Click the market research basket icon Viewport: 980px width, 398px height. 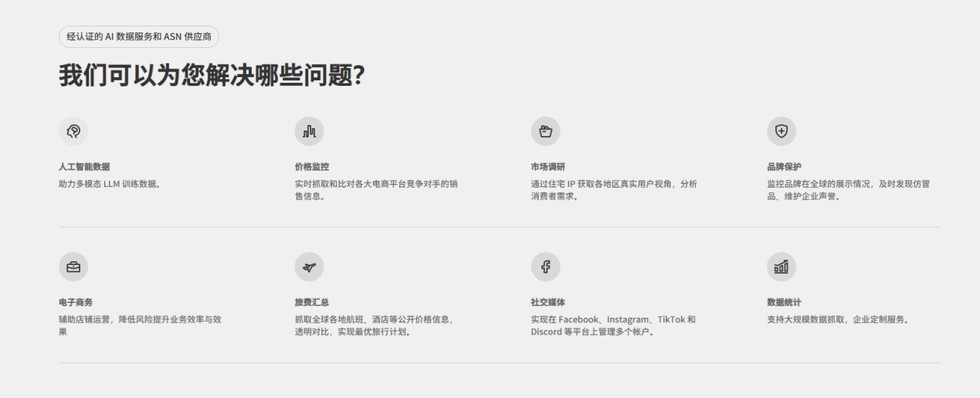coord(545,131)
